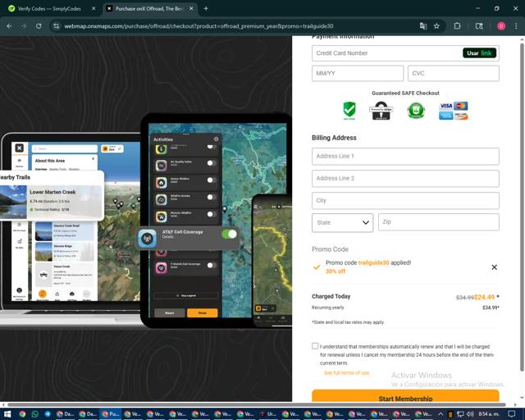Open the See full terms of use link
Viewport: 525px width, 420px height.
(346, 372)
